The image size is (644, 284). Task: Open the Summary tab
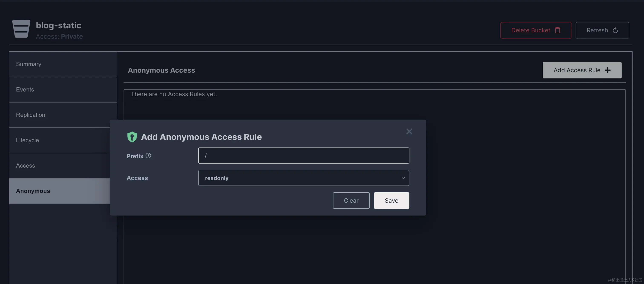tap(63, 64)
